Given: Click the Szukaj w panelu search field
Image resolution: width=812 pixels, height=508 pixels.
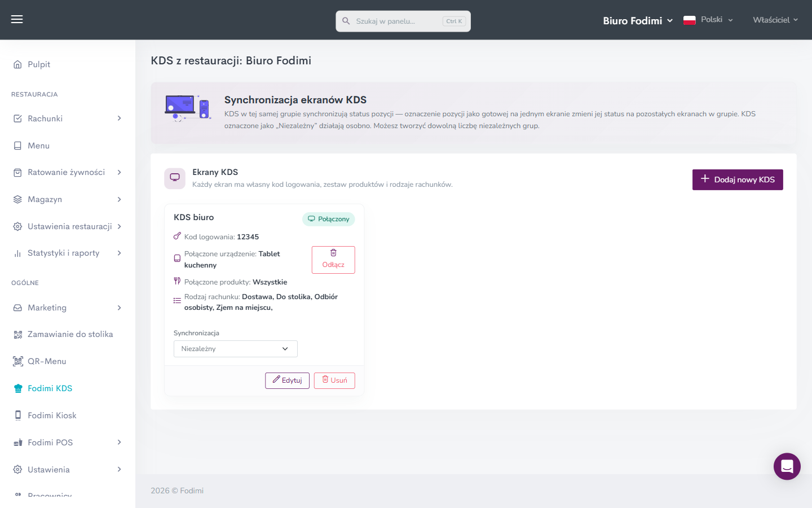Looking at the screenshot, I should click(403, 21).
